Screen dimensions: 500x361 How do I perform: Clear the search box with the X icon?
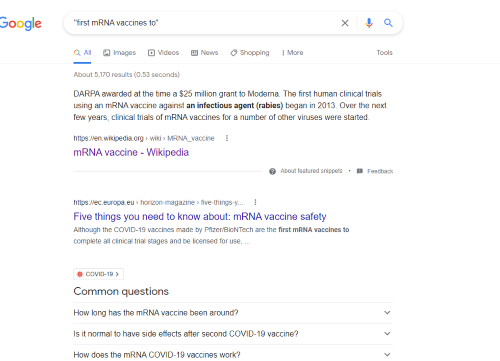coord(345,23)
